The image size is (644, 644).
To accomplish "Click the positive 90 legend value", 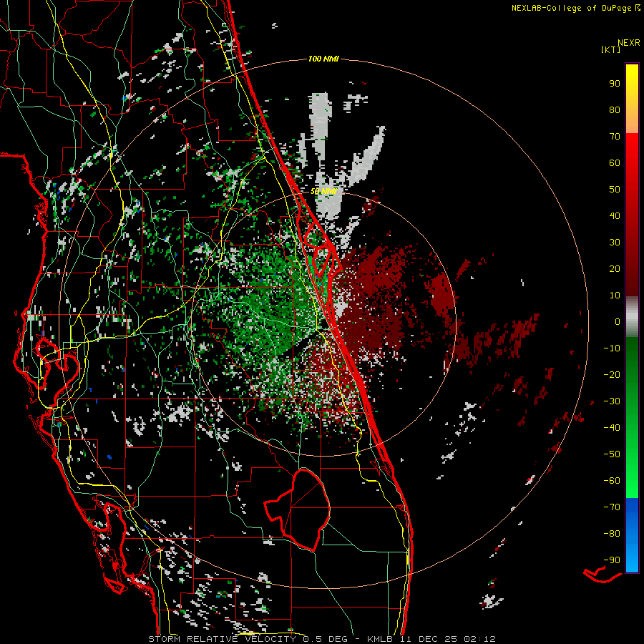I will (615, 84).
